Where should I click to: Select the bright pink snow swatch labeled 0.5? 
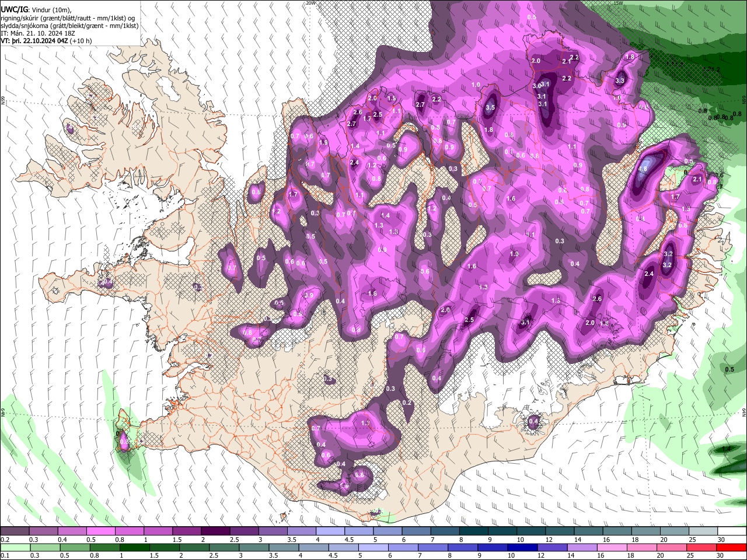[x=101, y=531]
